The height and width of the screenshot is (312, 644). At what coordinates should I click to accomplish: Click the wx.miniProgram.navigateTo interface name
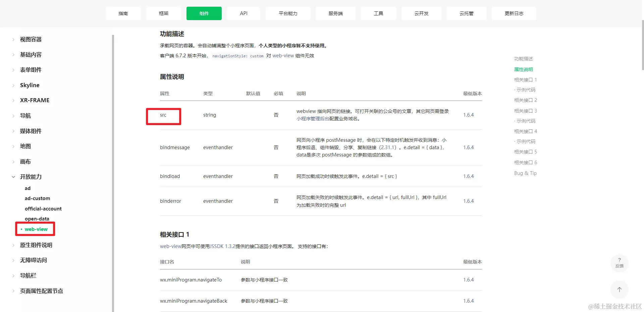(x=191, y=280)
